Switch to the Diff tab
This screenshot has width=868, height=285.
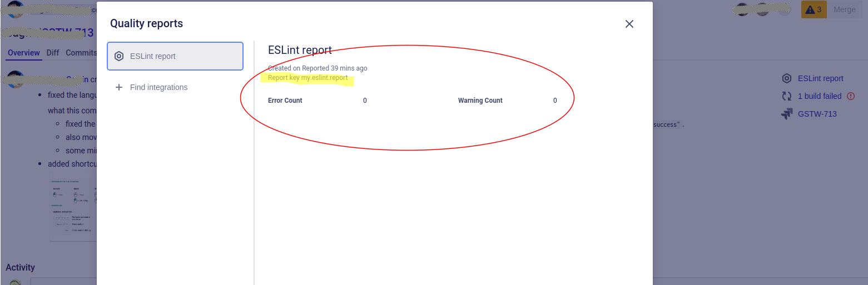(x=53, y=53)
